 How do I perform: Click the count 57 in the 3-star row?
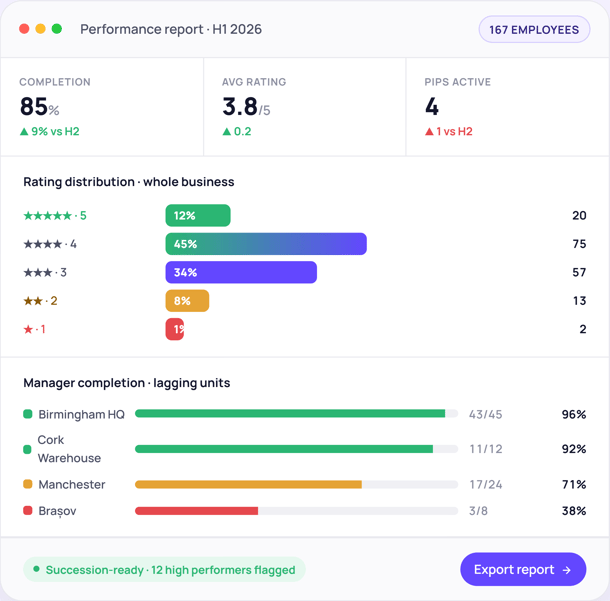coord(579,272)
